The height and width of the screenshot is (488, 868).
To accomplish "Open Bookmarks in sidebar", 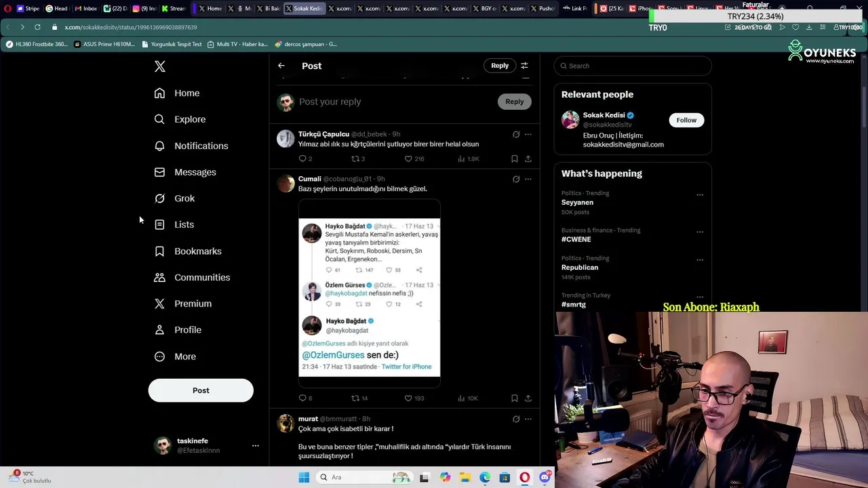I will pyautogui.click(x=188, y=251).
